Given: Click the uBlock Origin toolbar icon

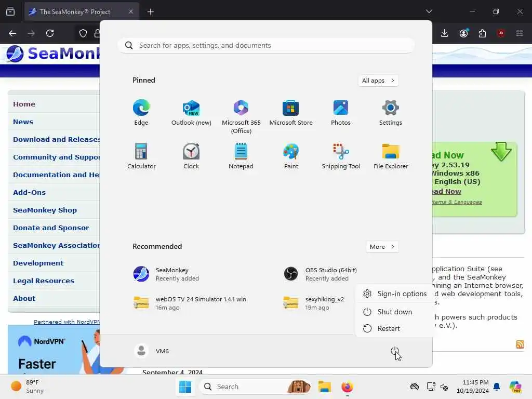Looking at the screenshot, I should [x=501, y=33].
